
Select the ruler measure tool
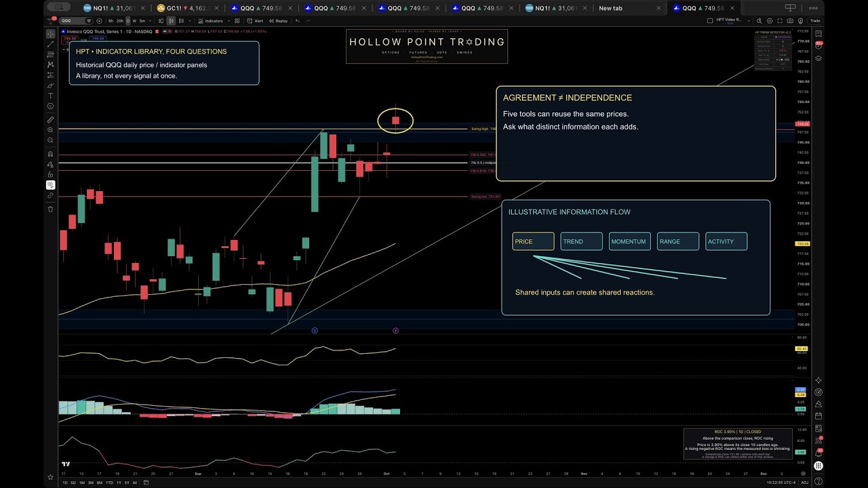pyautogui.click(x=50, y=119)
